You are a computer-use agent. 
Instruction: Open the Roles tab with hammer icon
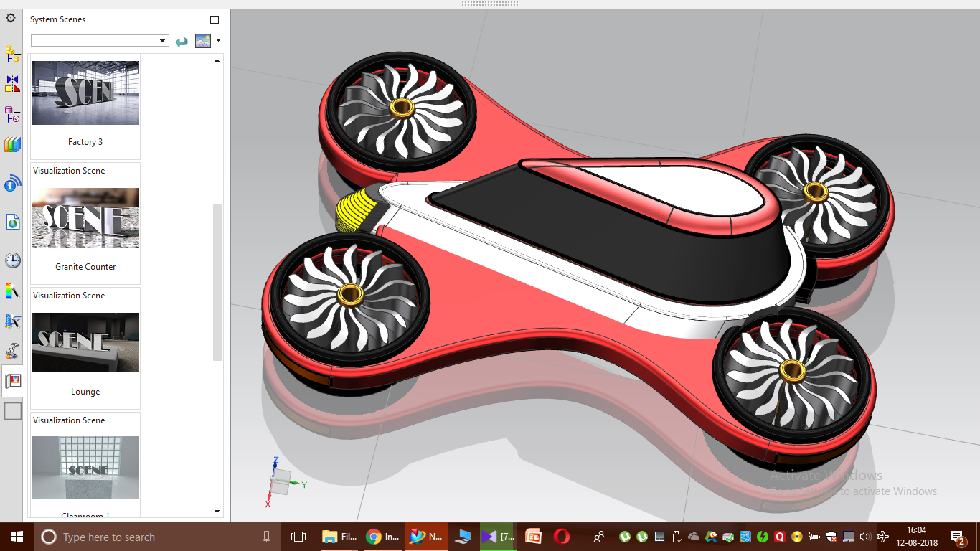point(12,351)
